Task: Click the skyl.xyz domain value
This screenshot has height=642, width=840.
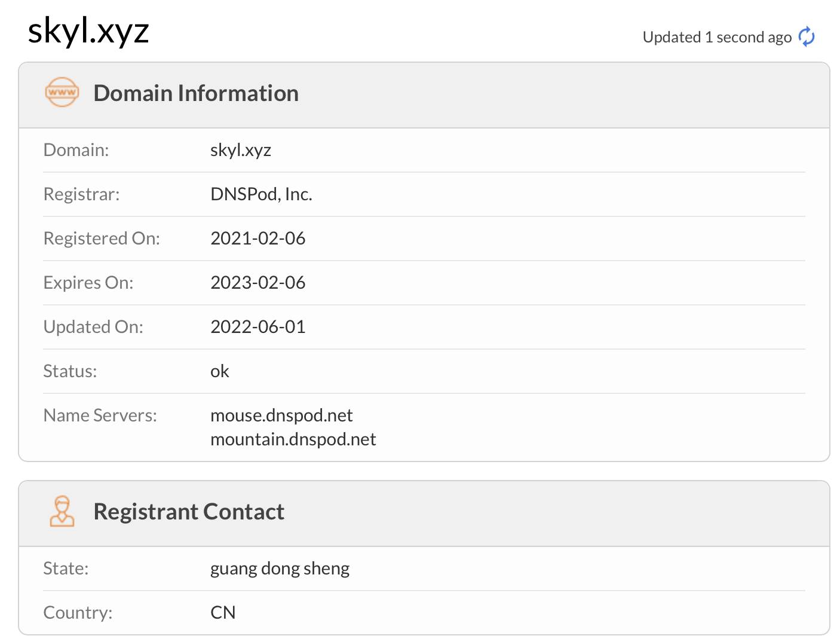Action: click(x=241, y=150)
